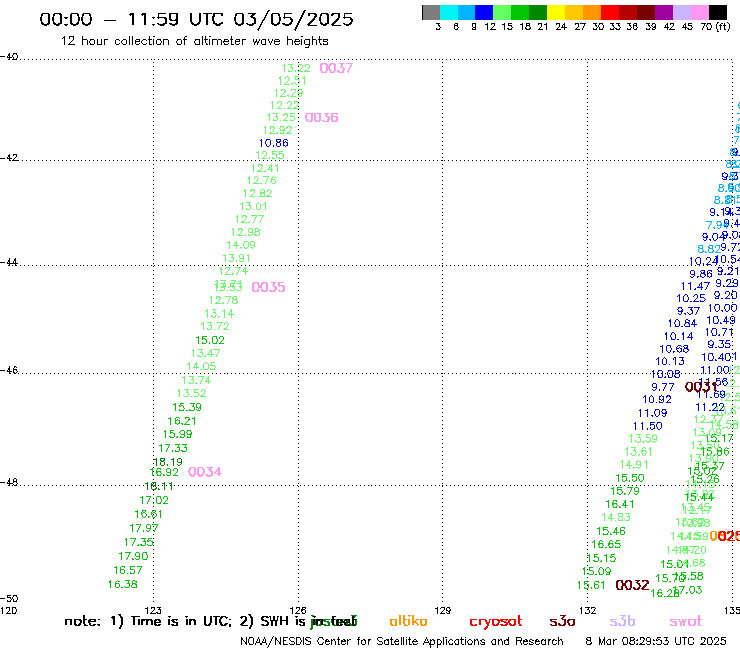
Task: Click pass label 0034
Action: point(205,472)
